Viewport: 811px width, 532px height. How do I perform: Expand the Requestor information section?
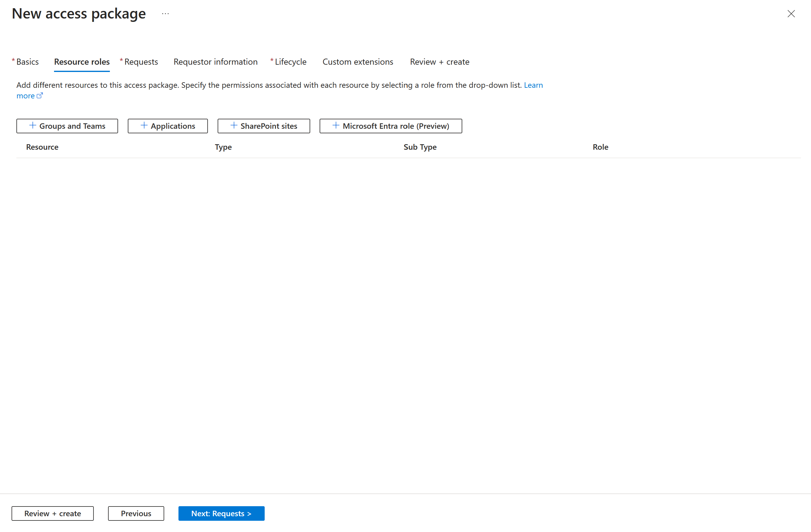[x=215, y=62]
